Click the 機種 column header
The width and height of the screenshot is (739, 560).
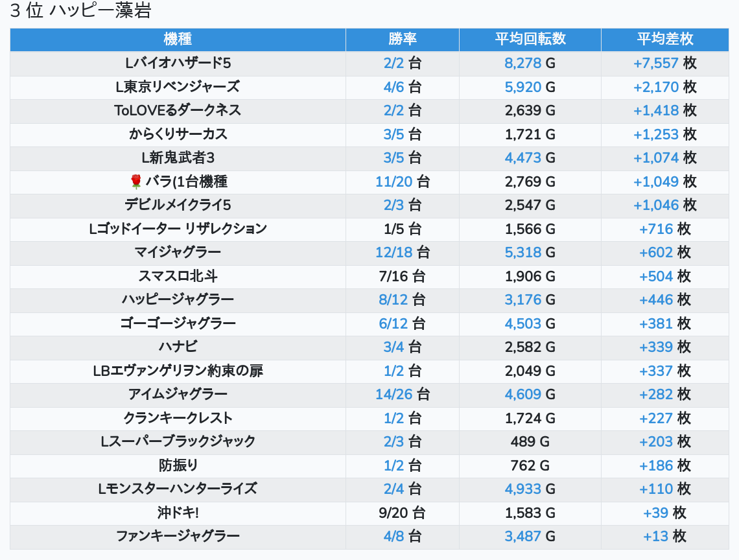pyautogui.click(x=178, y=39)
